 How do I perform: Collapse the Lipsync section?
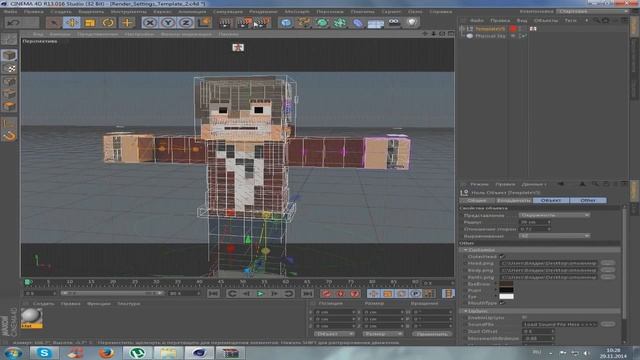click(x=465, y=311)
